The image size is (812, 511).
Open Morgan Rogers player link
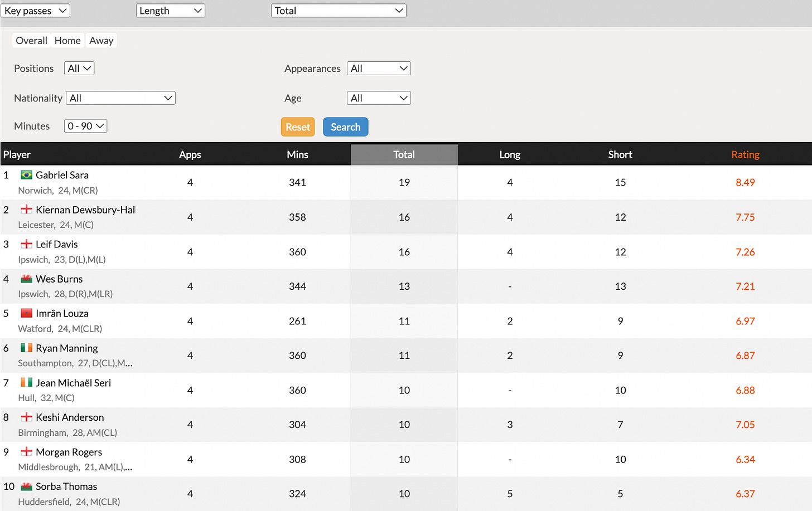pos(69,451)
